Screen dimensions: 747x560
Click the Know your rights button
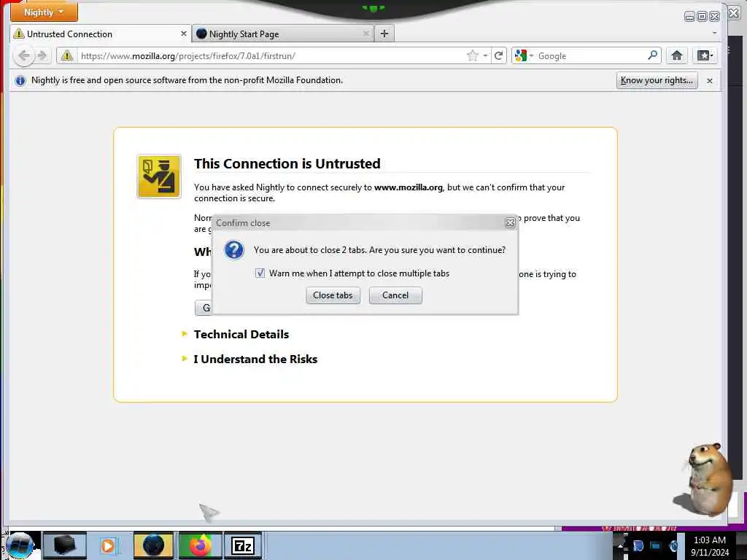point(657,80)
